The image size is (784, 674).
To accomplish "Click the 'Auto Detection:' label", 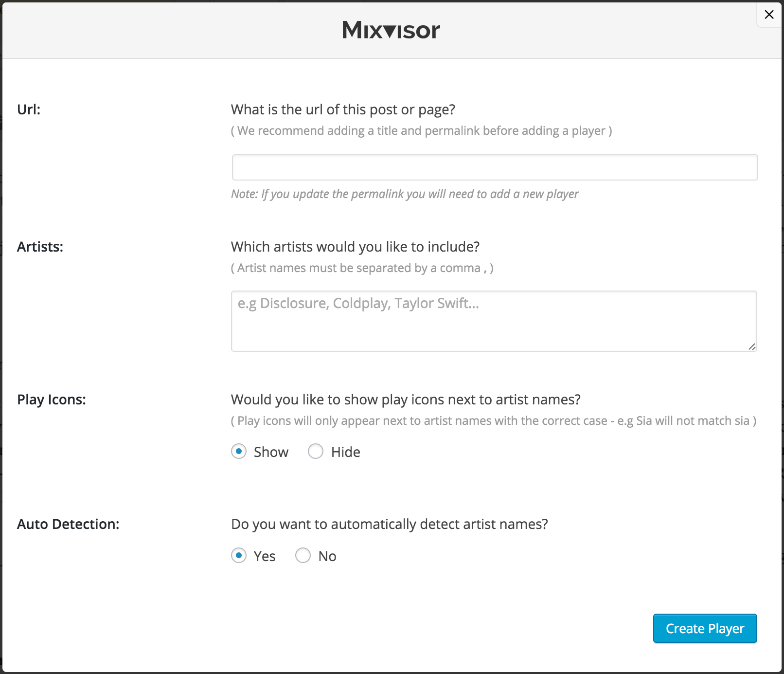I will [68, 524].
